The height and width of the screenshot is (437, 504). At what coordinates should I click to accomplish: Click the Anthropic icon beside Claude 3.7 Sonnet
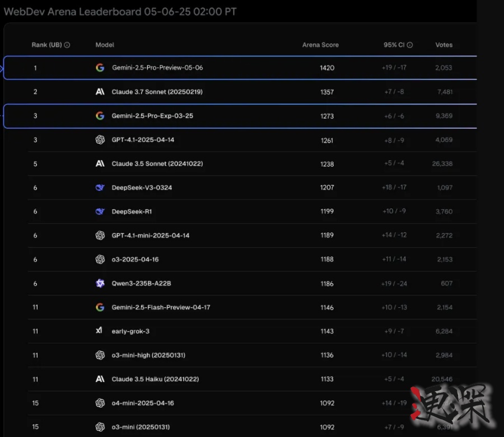pos(100,92)
